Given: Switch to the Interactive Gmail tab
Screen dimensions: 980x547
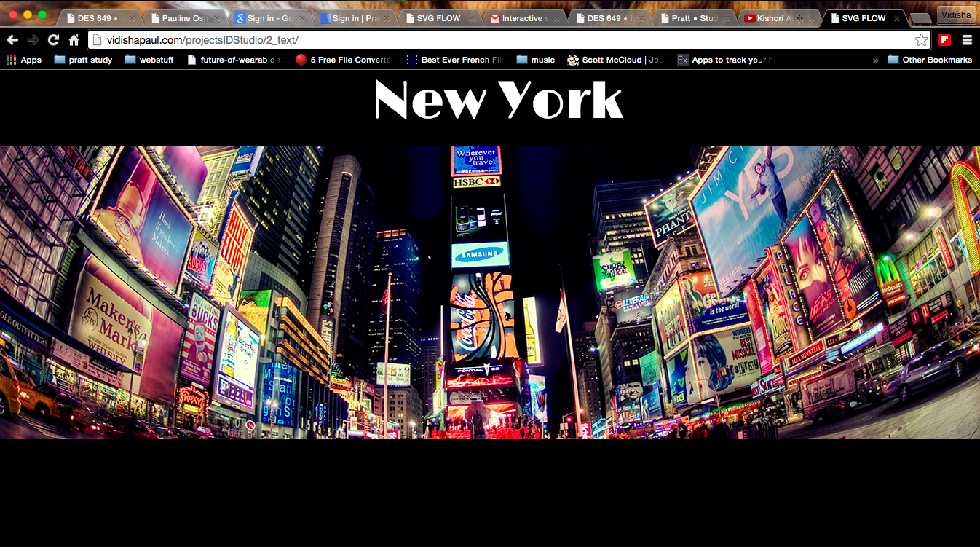Looking at the screenshot, I should [521, 18].
